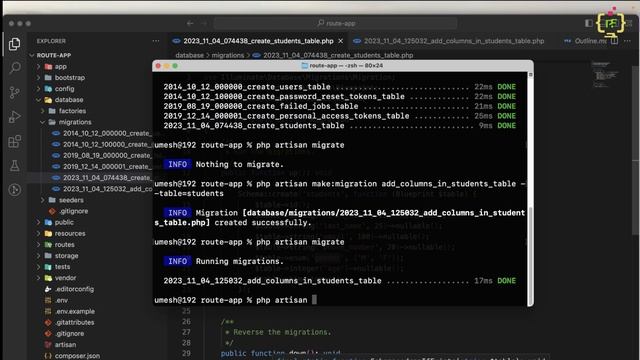Click the terminal window scrollbar
The height and width of the screenshot is (360, 640).
531,256
